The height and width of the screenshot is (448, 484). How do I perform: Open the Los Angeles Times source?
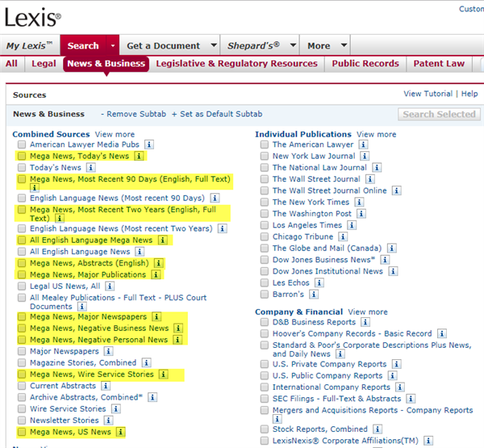(307, 225)
